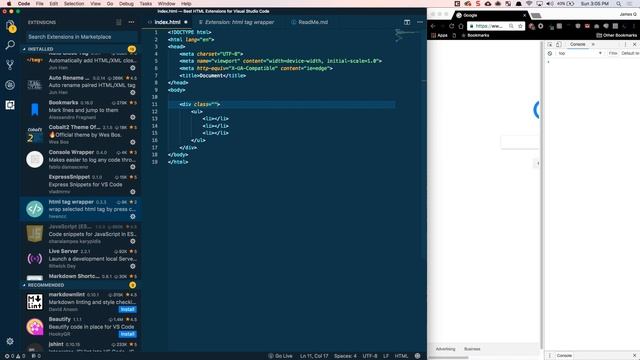Change the file encoding UTF-8
This screenshot has height=360, width=640.
tap(370, 356)
